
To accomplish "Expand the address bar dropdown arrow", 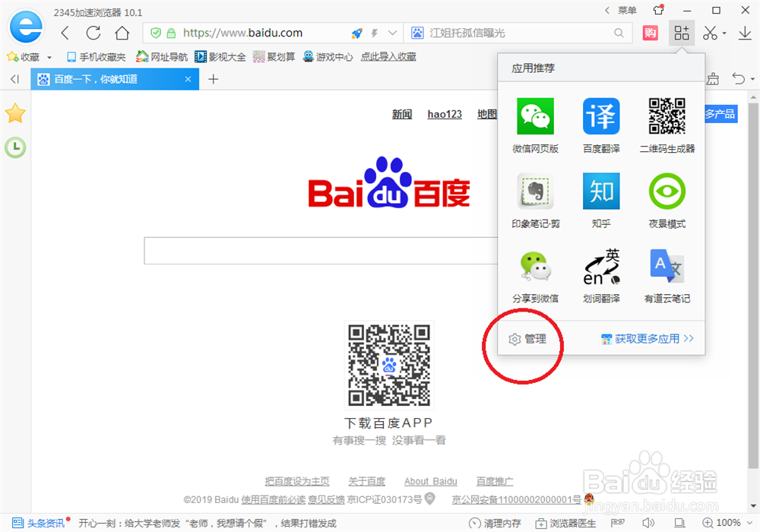I will click(x=393, y=33).
